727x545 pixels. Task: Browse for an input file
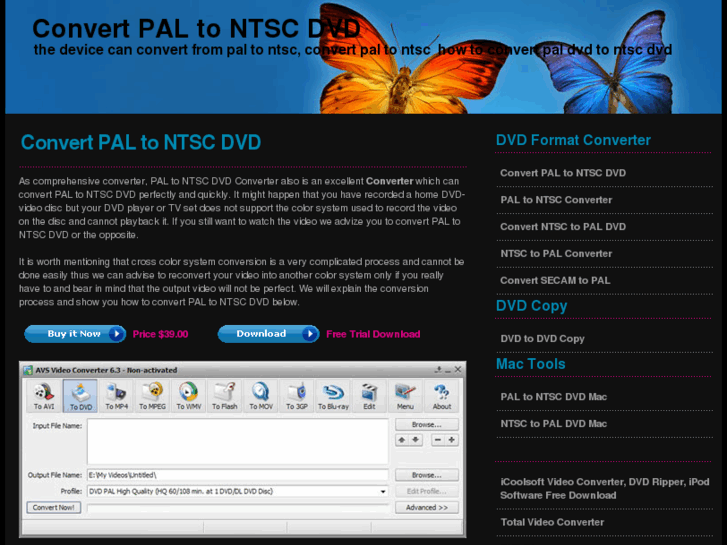(427, 424)
